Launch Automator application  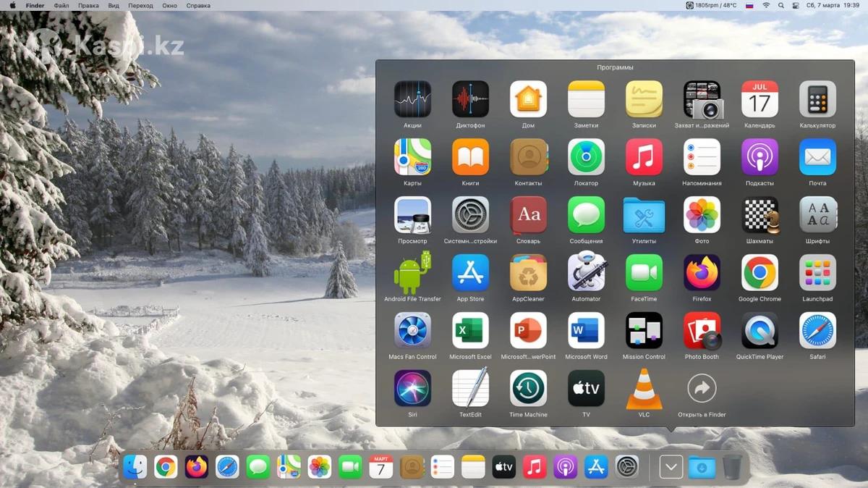click(586, 274)
